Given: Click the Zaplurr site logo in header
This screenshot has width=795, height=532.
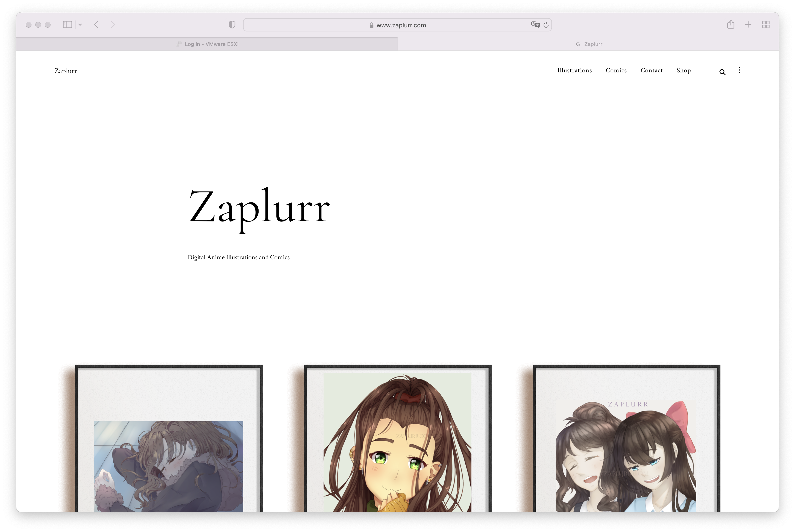Looking at the screenshot, I should click(66, 71).
